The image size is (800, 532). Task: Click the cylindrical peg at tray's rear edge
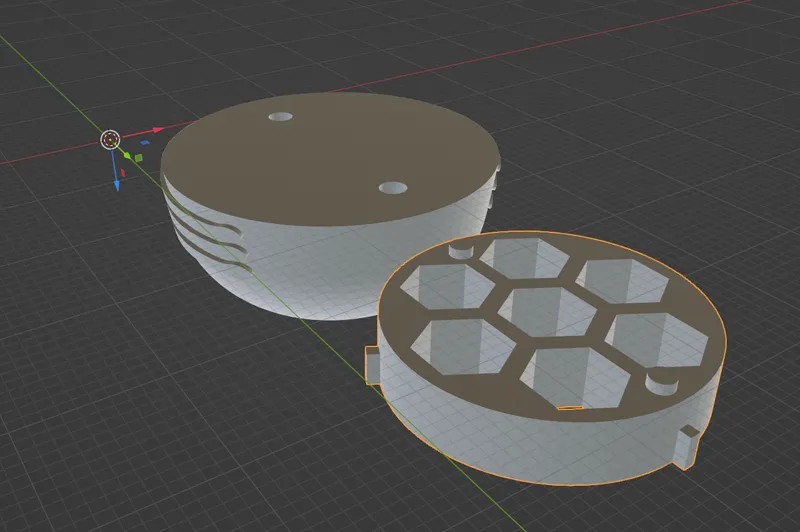[x=460, y=250]
